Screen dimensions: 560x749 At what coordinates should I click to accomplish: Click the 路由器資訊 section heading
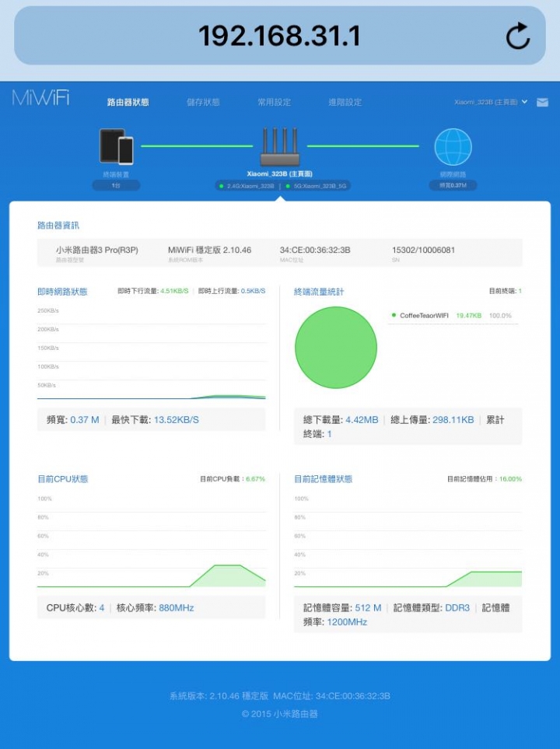pos(58,226)
